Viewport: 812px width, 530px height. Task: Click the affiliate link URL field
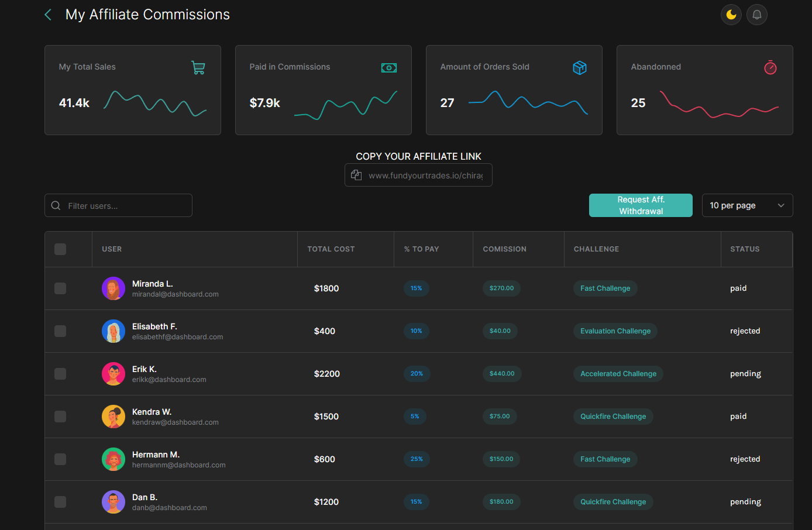coord(418,175)
